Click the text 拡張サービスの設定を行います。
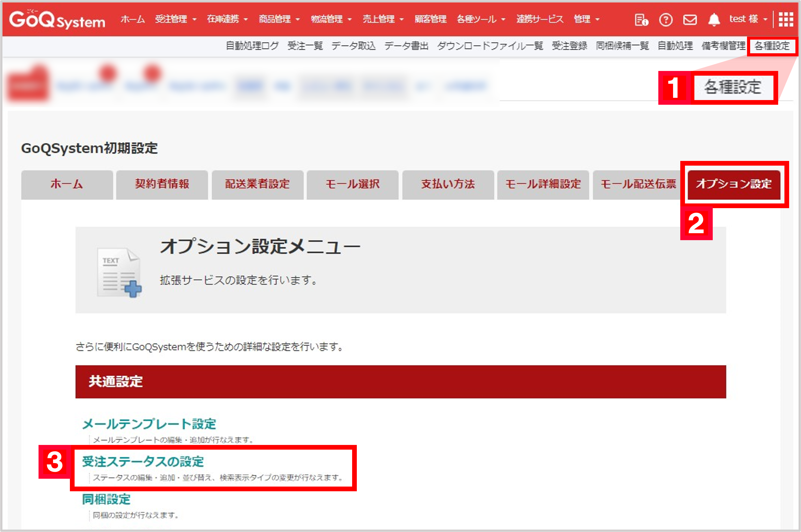This screenshot has height=532, width=801. pos(239,280)
